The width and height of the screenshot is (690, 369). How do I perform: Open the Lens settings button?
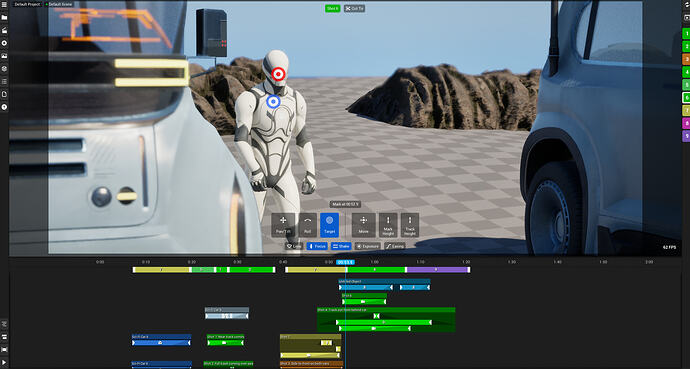tap(294, 246)
